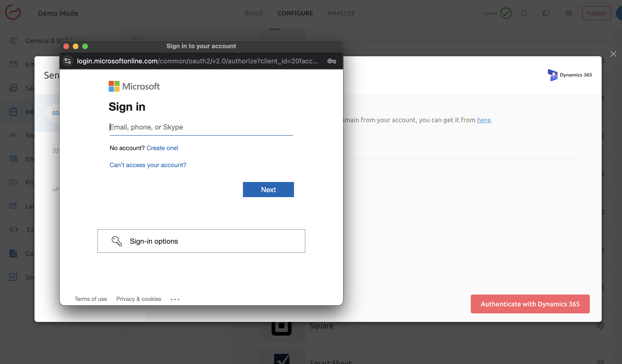This screenshot has height=364, width=622.
Task: Click the Microsoft logo in sign-in window
Action: pyautogui.click(x=134, y=86)
